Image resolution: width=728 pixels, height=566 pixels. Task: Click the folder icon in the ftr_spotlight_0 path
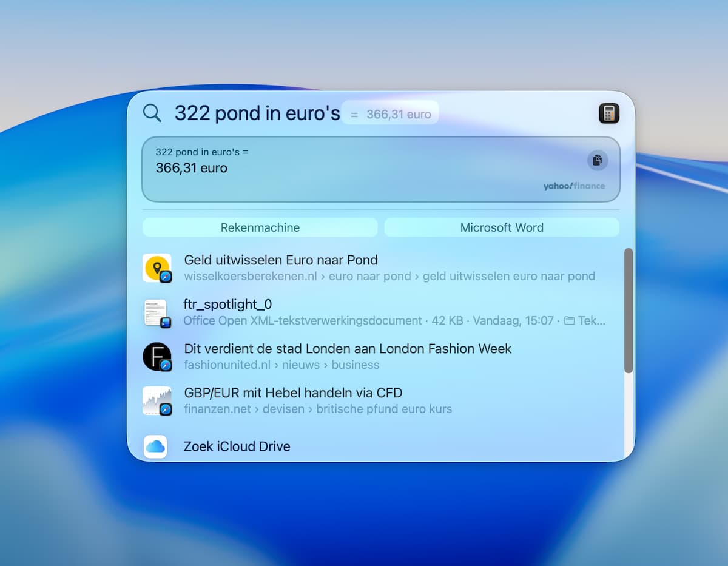click(569, 320)
